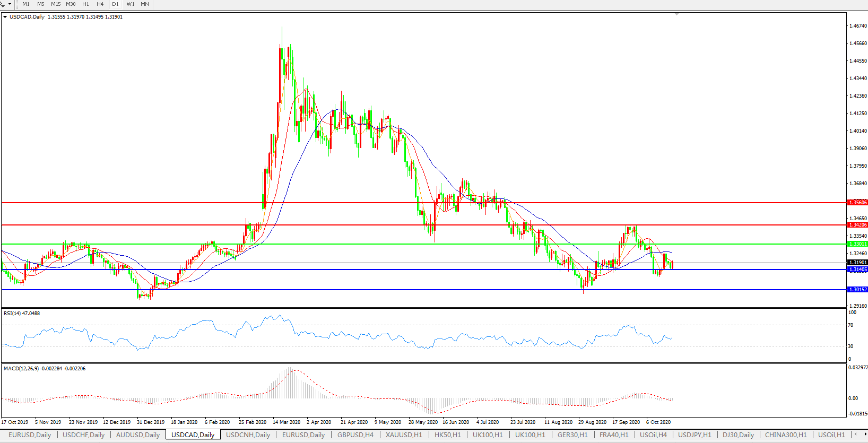Set timeframe to H1
This screenshot has width=868, height=443.
click(x=86, y=4)
